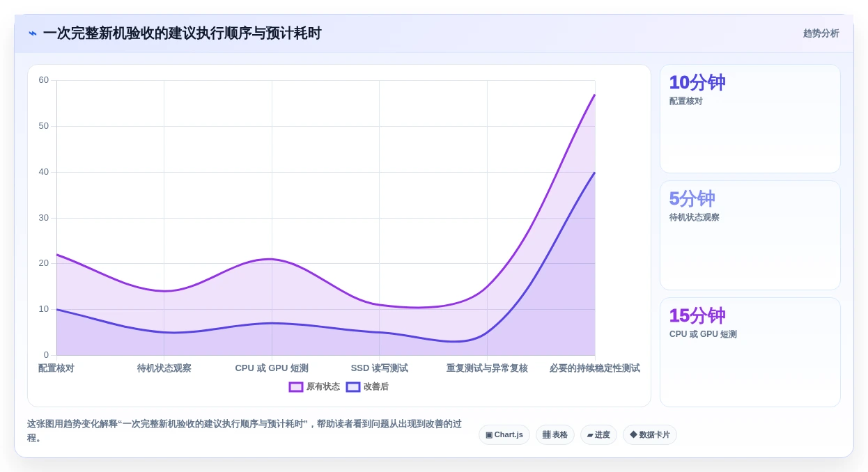Image resolution: width=868 pixels, height=472 pixels.
Task: Click the 趋势分析 label in the header
Action: (x=821, y=33)
